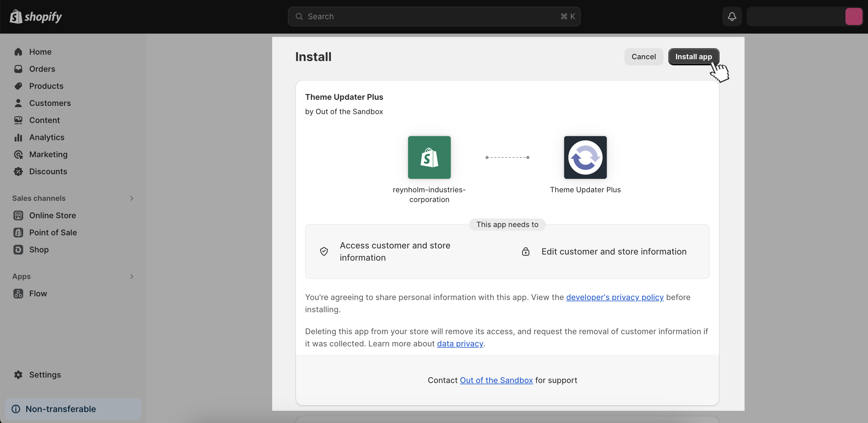The width and height of the screenshot is (868, 423).
Task: Cancel the app installation
Action: click(x=643, y=56)
